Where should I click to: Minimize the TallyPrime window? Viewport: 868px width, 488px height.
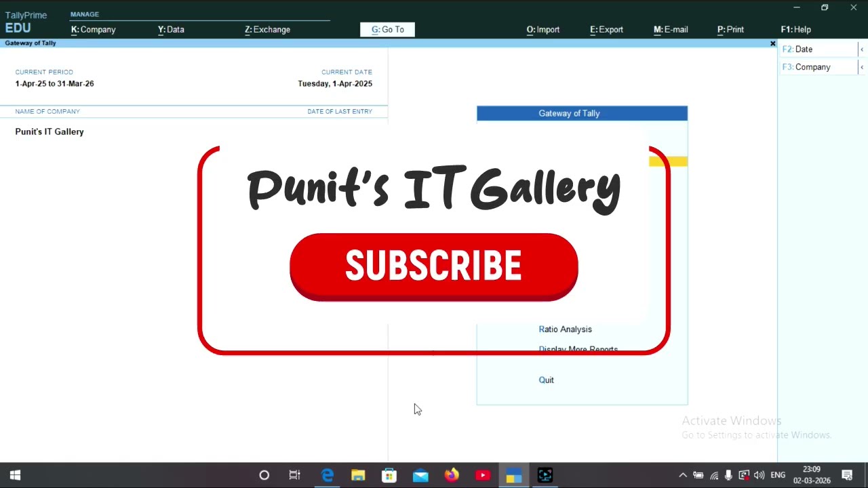pyautogui.click(x=797, y=7)
